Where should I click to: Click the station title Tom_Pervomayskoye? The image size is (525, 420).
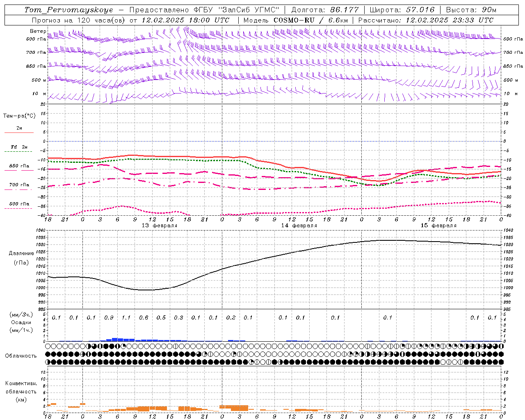pos(68,10)
